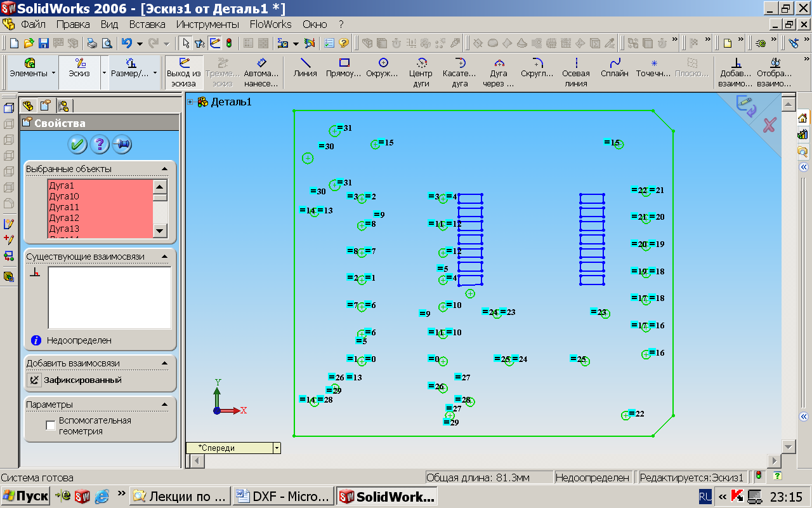The height and width of the screenshot is (508, 812).
Task: Select the Line (Линия) sketch tool
Action: 305,68
